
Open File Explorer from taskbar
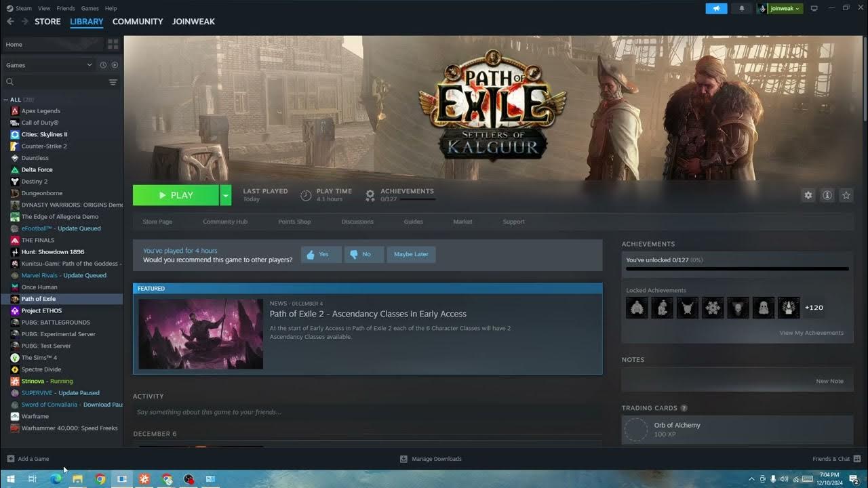tap(77, 479)
